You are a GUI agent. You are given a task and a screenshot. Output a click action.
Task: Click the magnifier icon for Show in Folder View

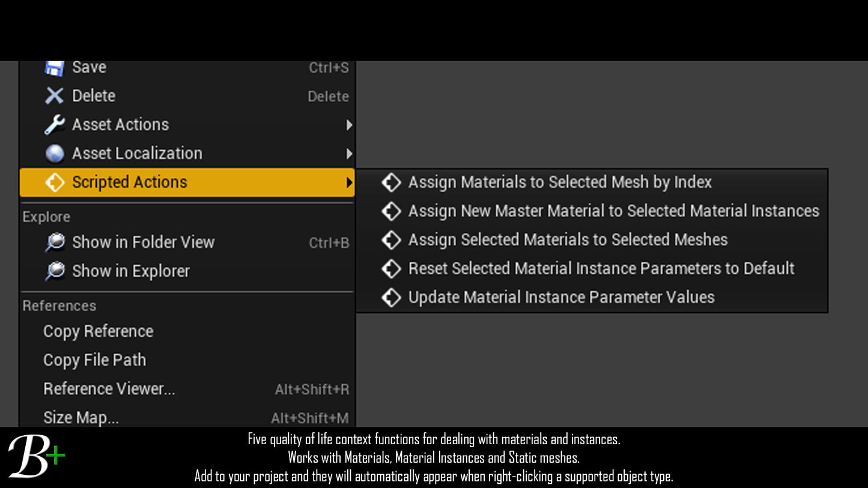pyautogui.click(x=55, y=242)
